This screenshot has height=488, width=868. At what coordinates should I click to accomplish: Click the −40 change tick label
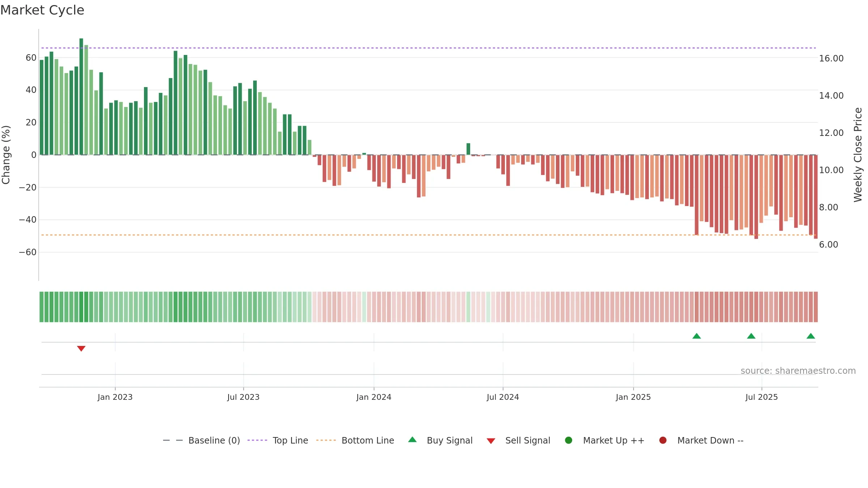click(28, 220)
